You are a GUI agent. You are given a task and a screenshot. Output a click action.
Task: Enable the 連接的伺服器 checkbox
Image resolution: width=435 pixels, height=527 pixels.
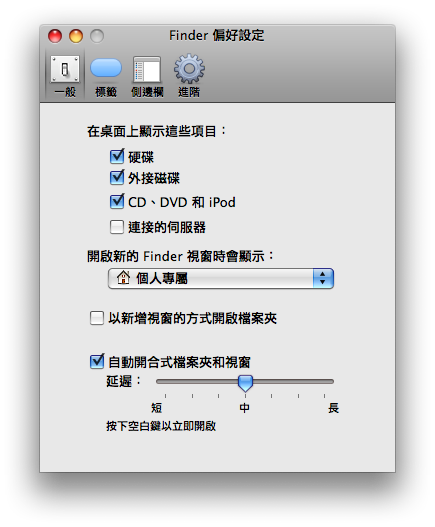tap(117, 227)
